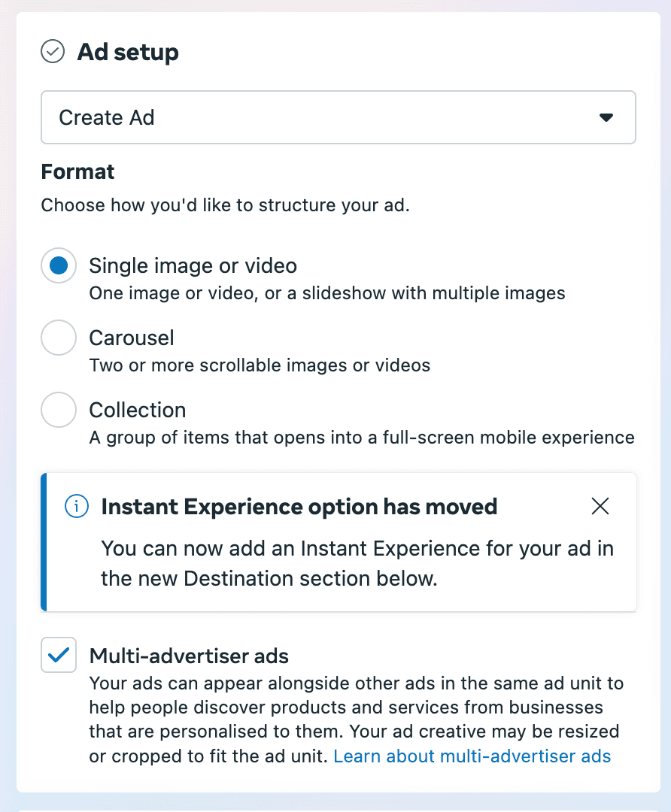
Task: Choose the Carousel radio button
Action: click(59, 338)
